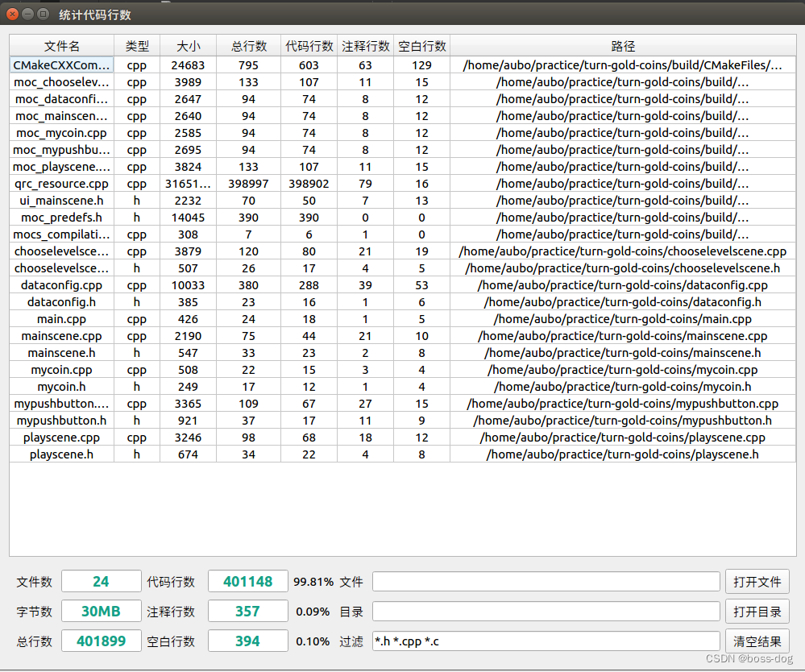Select the main.cpp file name cell
This screenshot has width=805, height=672.
[61, 319]
